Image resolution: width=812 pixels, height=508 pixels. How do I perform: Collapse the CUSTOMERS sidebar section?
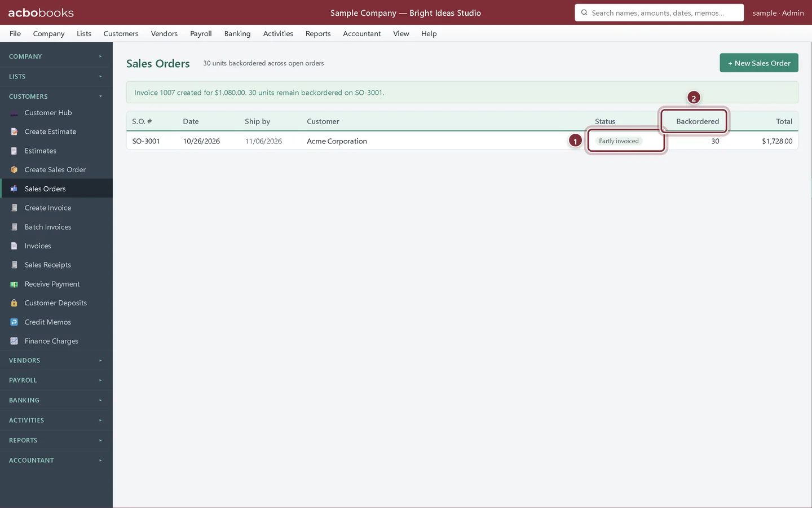56,97
